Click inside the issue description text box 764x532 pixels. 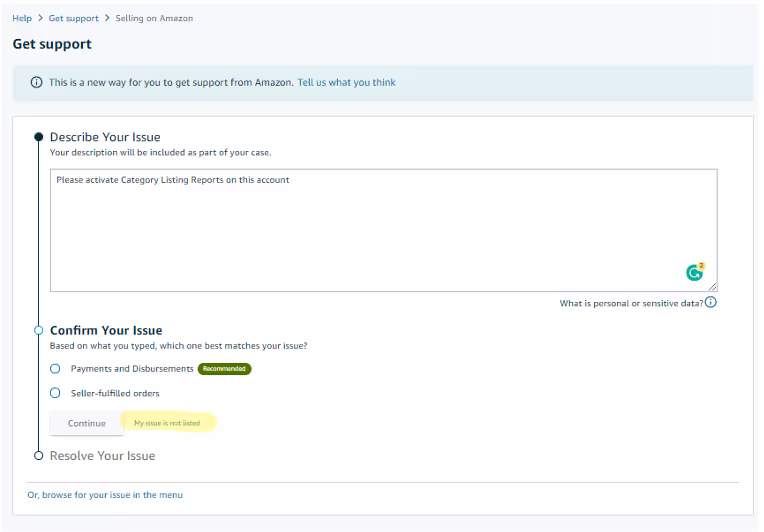[383, 230]
